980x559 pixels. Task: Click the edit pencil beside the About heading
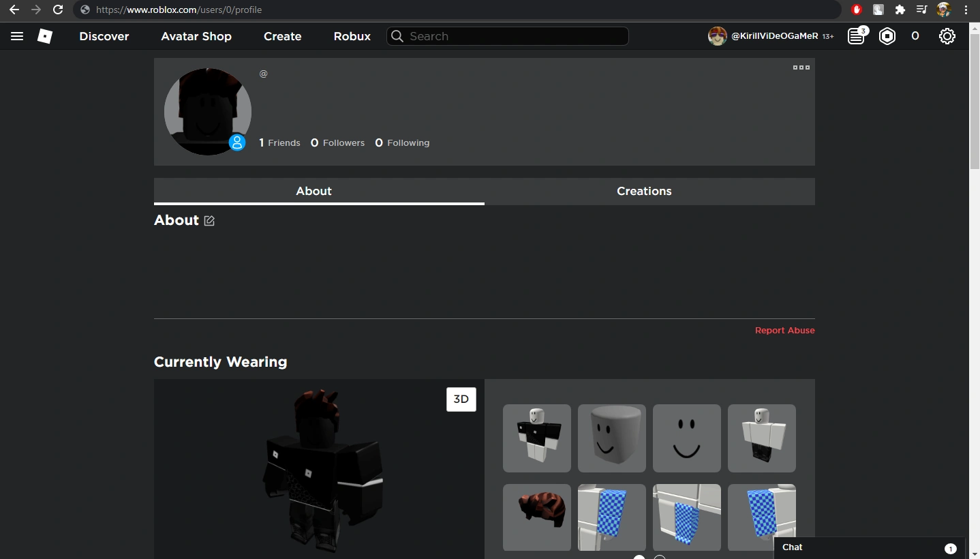209,221
